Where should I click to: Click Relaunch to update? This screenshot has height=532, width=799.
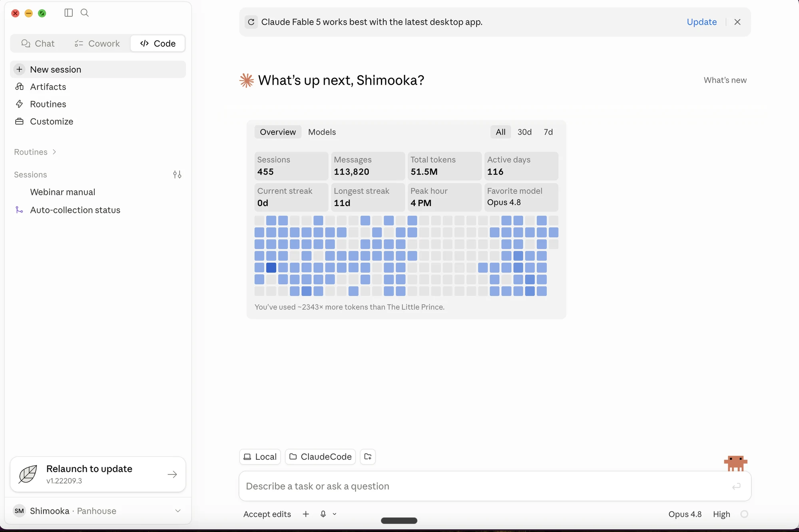pyautogui.click(x=98, y=474)
